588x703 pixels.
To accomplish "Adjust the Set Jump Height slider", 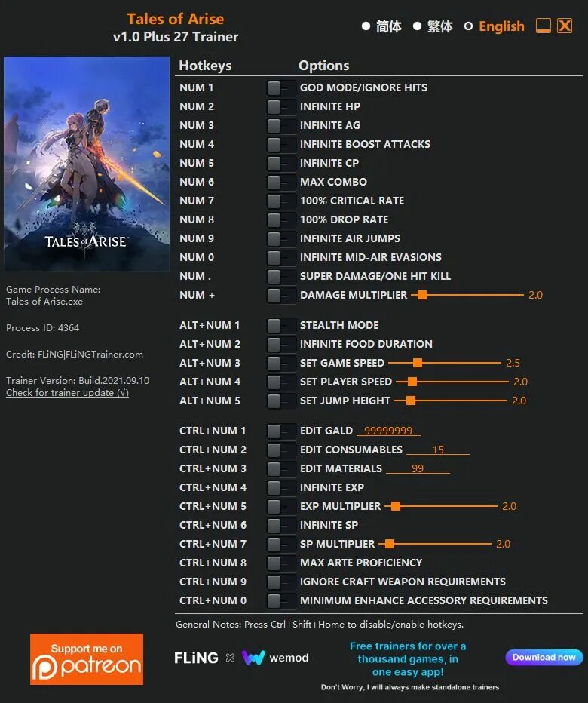I will (450, 401).
